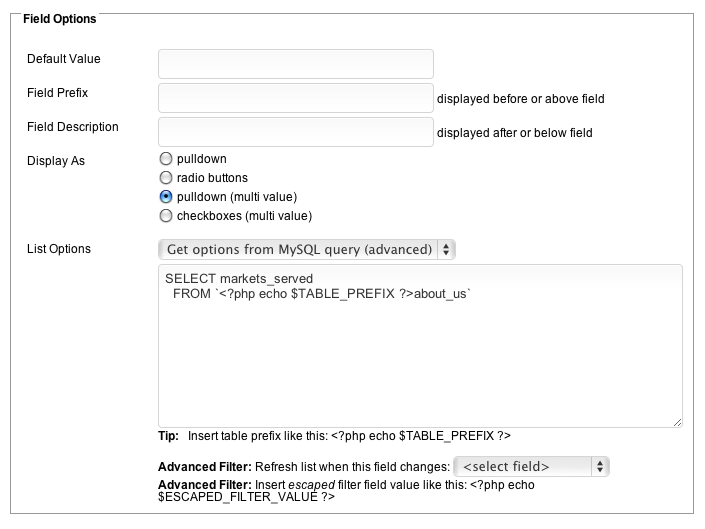This screenshot has height=529, width=705.
Task: Click the Default Value label
Action: click(x=63, y=59)
